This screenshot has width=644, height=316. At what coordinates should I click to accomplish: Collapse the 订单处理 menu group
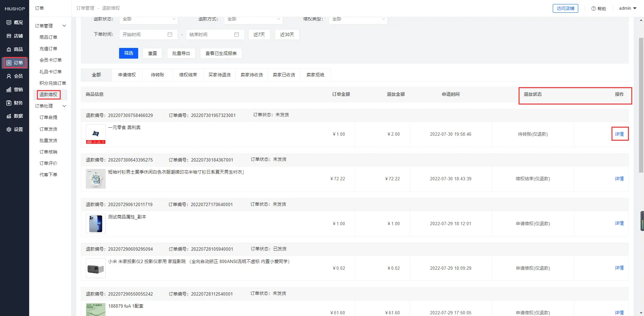tap(64, 106)
